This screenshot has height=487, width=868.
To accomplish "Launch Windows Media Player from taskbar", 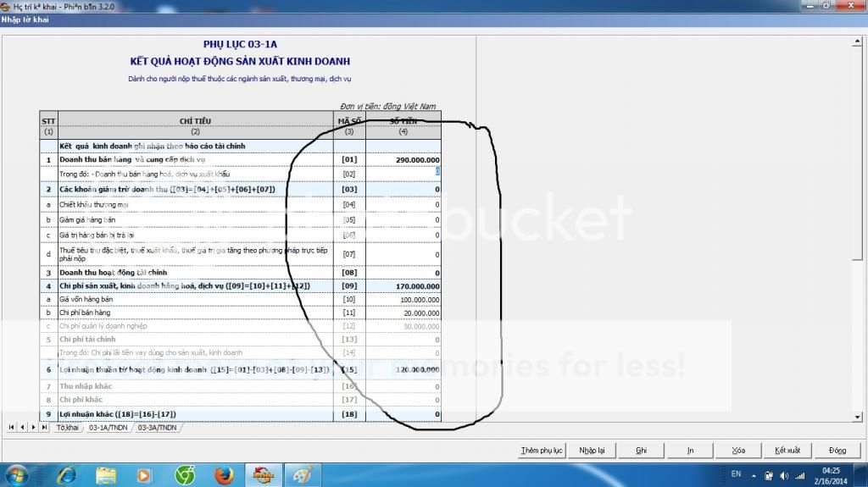I will tap(144, 475).
